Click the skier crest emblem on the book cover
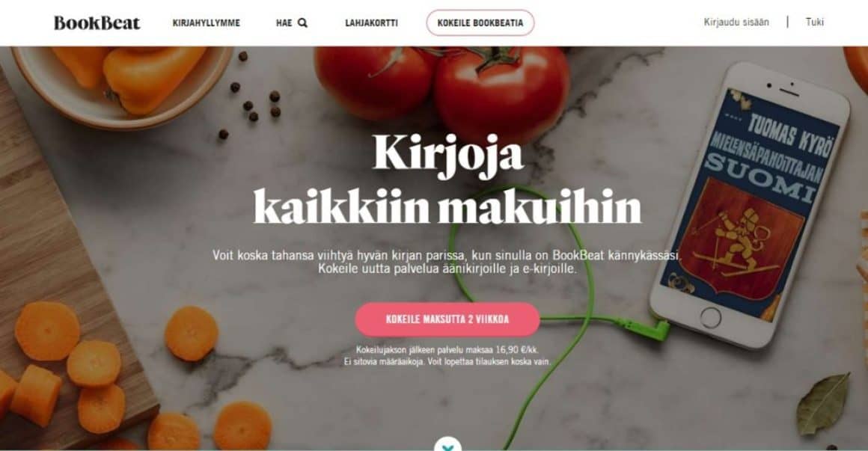The image size is (868, 451). coord(739,238)
